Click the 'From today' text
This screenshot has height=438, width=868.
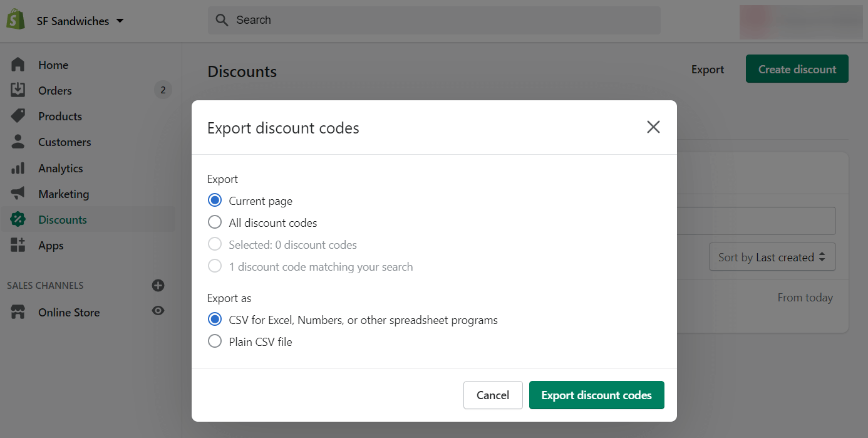point(805,298)
